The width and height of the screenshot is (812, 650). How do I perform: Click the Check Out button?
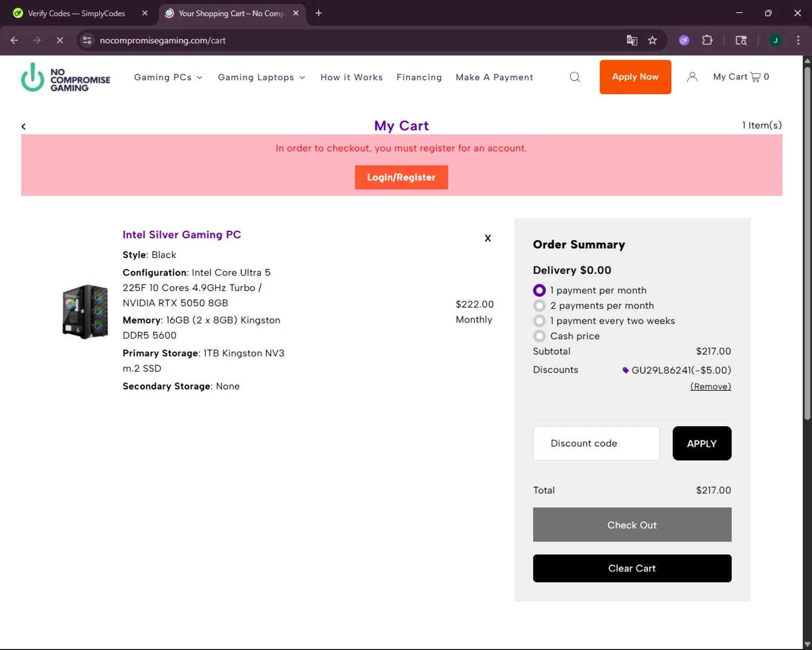click(x=632, y=525)
